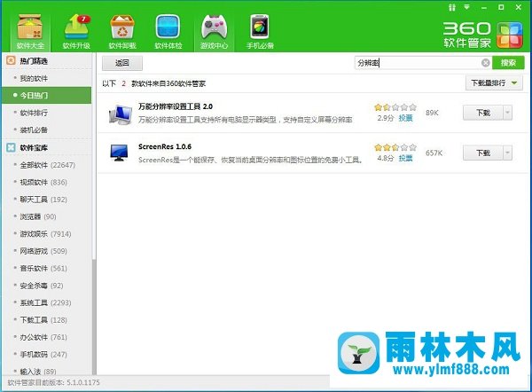The width and height of the screenshot is (532, 392).
Task: Click 89K size of 万能分辨率设置工具
Action: (x=433, y=113)
